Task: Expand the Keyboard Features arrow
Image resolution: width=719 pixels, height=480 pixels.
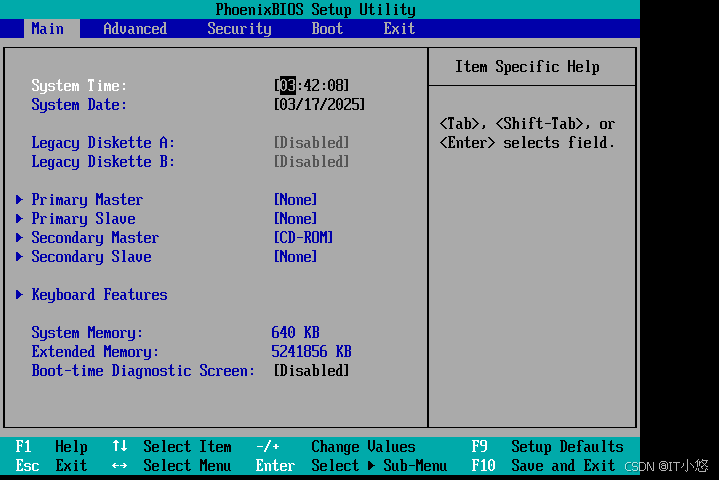Action: pos(19,294)
